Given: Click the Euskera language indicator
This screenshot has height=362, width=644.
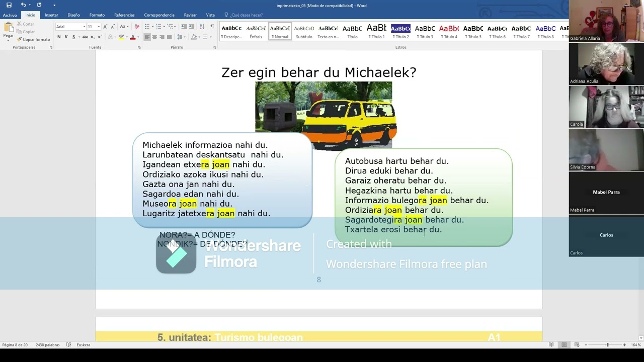Looking at the screenshot, I should click(x=84, y=345).
